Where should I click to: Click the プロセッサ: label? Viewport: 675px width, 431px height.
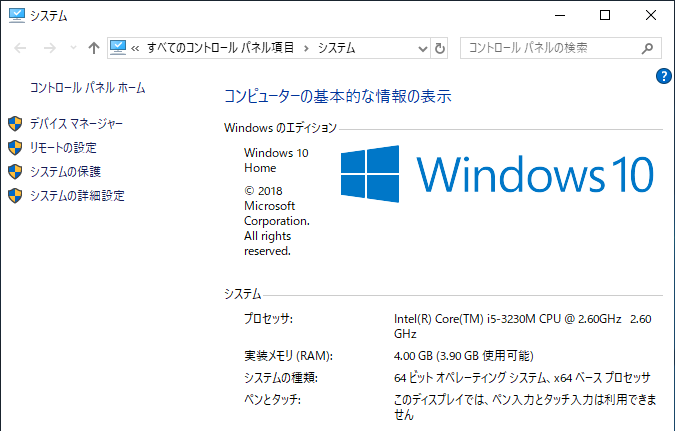(269, 319)
